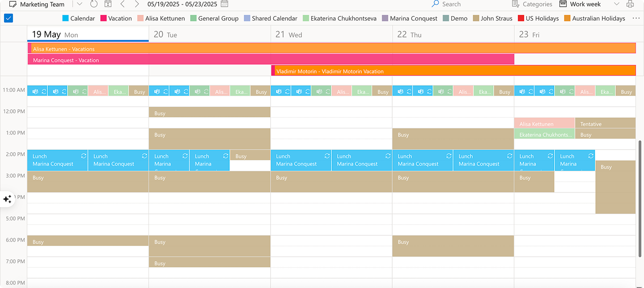Open the overflow menu in the calendar legend
Screen dimensions: 644x288
click(x=637, y=18)
